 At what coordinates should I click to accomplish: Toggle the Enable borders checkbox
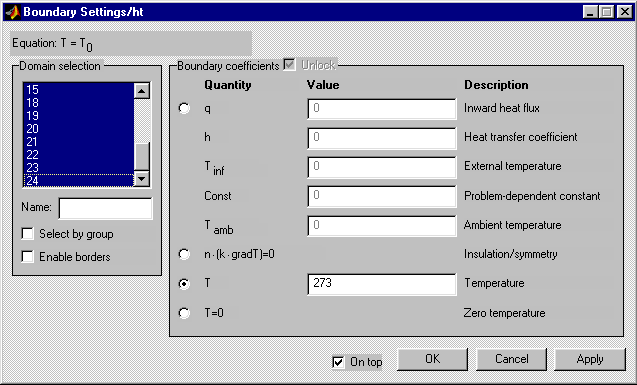coord(28,257)
